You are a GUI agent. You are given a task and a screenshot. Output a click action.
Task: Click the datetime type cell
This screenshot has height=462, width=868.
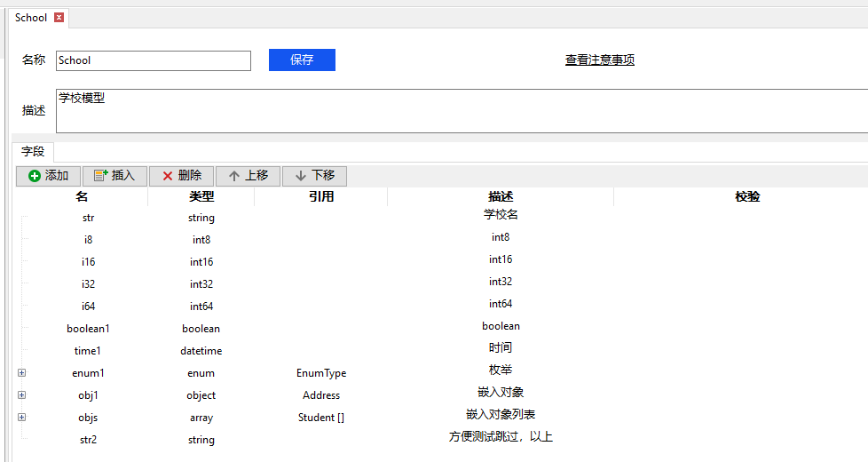[x=201, y=351]
